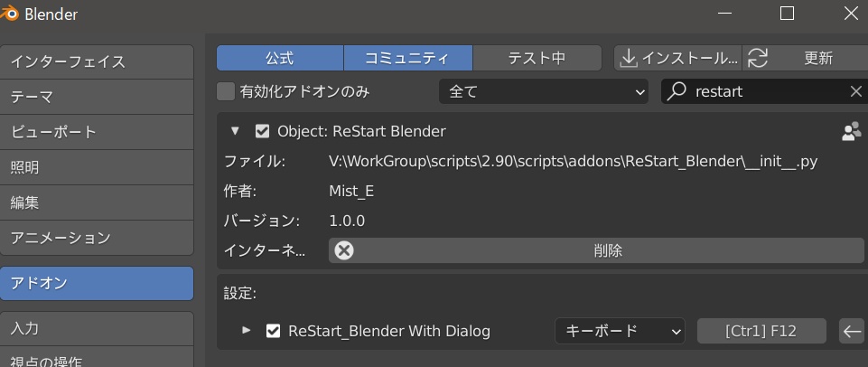
Task: Click the author name Mist_E
Action: (x=351, y=192)
